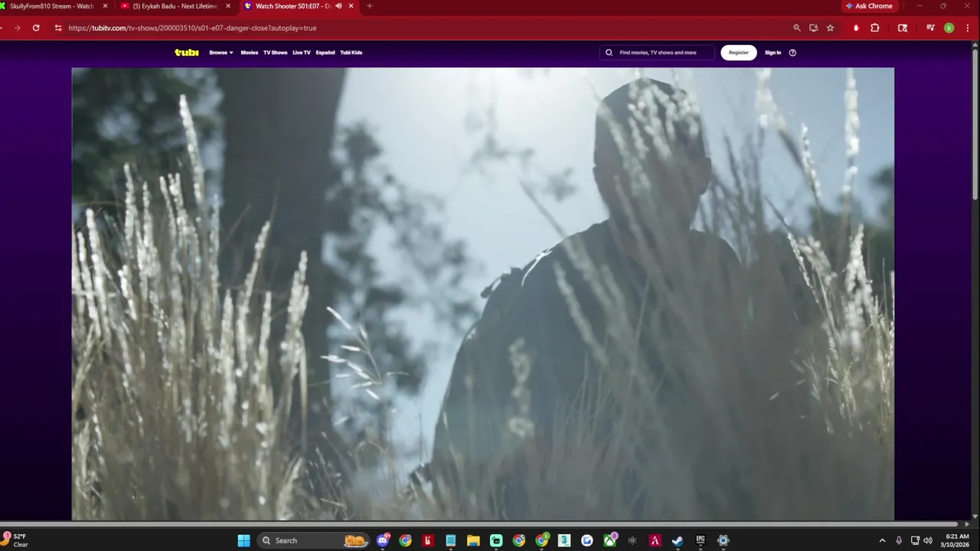Click the video player to pause
This screenshot has height=551, width=980.
pyautogui.click(x=482, y=294)
